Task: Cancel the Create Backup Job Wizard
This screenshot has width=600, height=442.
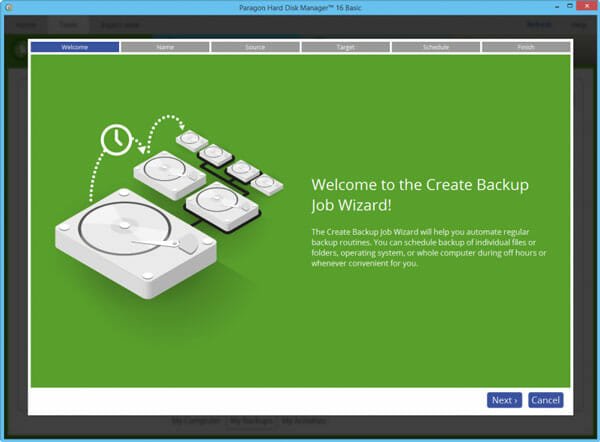Action: [x=546, y=400]
